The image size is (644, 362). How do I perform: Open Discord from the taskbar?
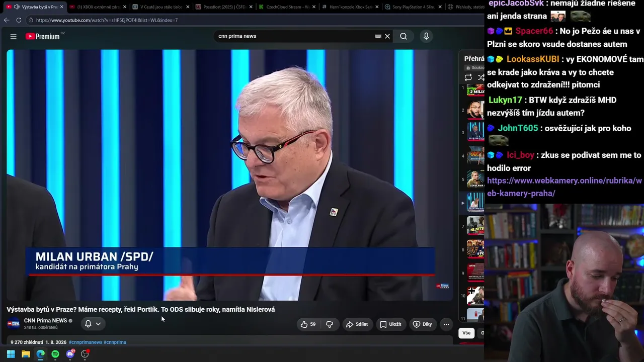70,354
